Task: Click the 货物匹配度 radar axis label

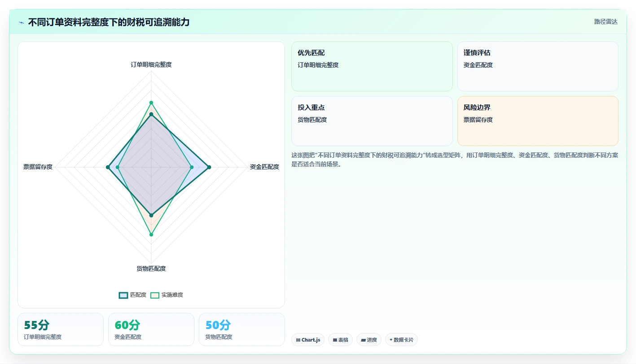Action: point(151,269)
